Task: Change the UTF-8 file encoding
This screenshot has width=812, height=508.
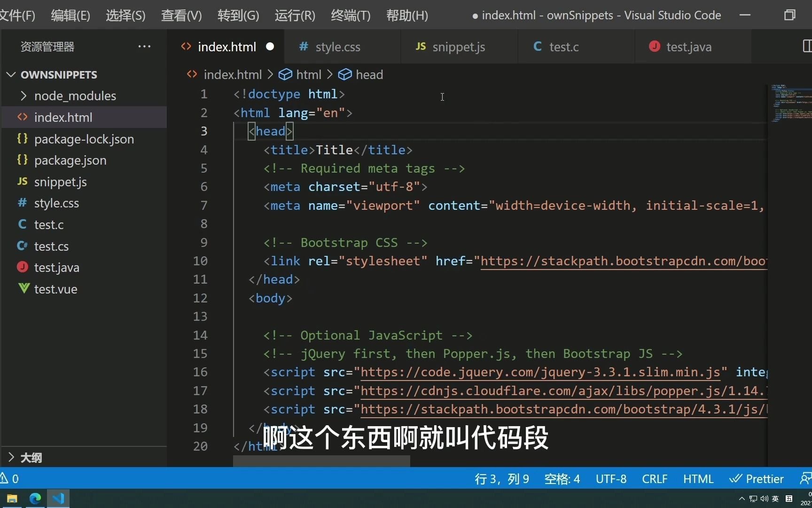Action: (611, 479)
